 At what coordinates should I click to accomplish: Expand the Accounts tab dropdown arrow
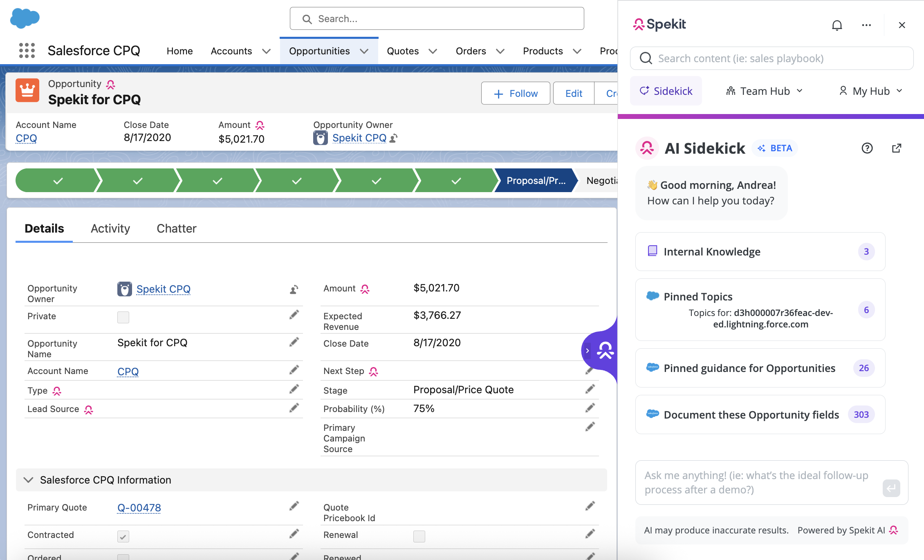pos(266,51)
